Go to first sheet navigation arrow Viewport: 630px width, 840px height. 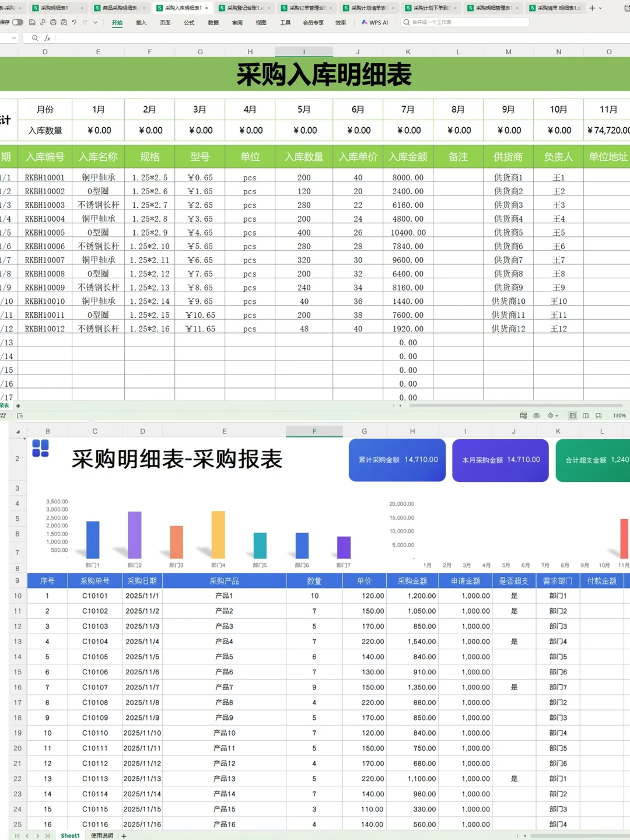[x=17, y=836]
